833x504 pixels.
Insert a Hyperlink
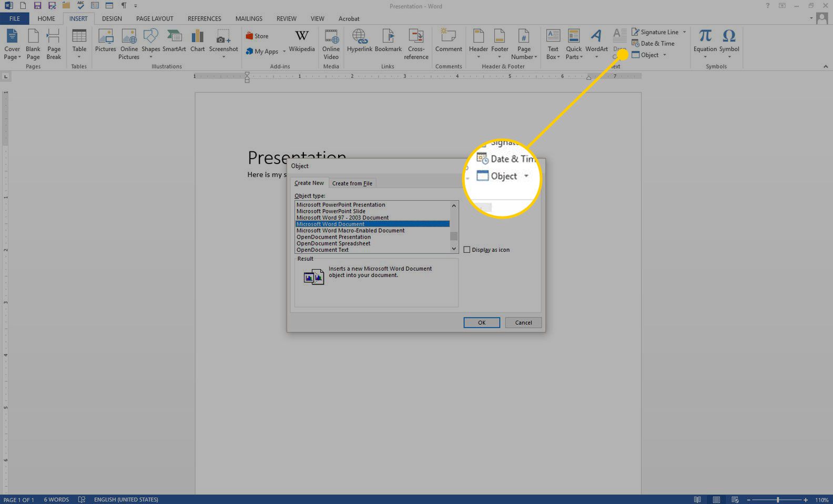pyautogui.click(x=360, y=41)
